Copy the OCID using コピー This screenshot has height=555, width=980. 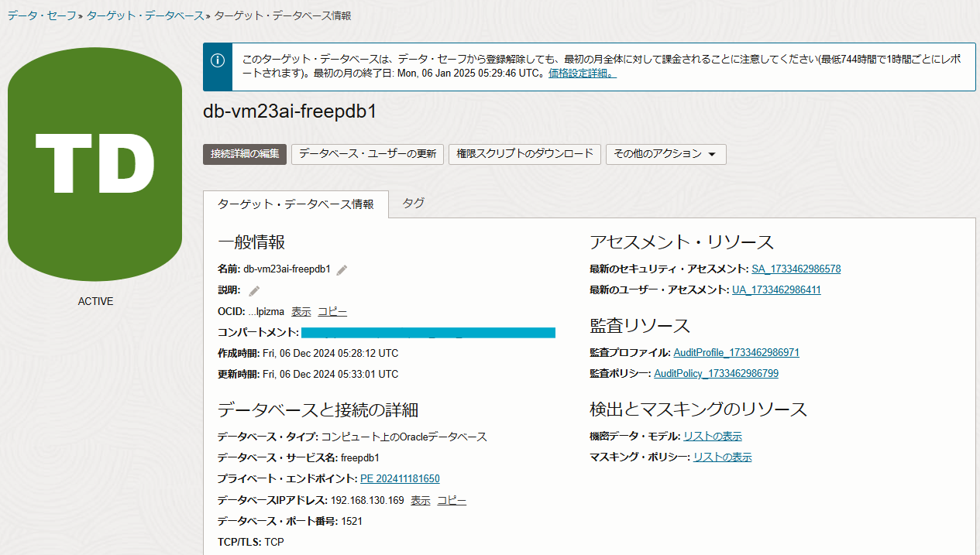pos(332,311)
